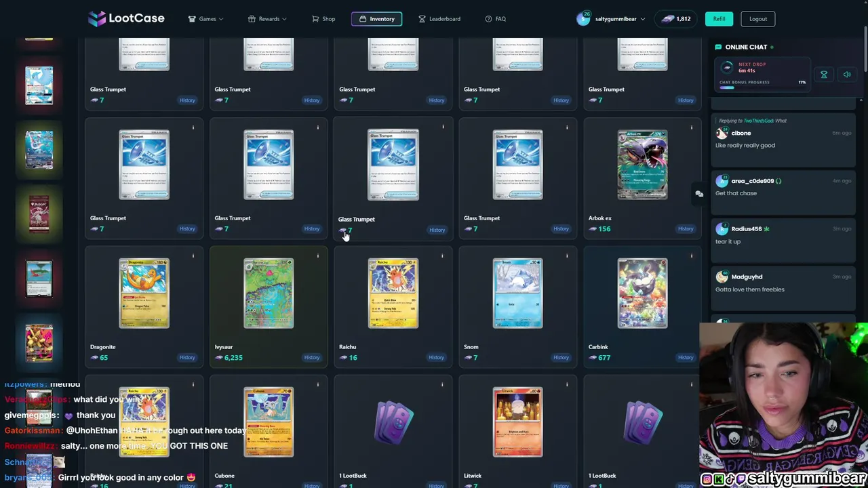Select the Snom card image
Viewport: 868px width, 488px height.
coord(517,293)
